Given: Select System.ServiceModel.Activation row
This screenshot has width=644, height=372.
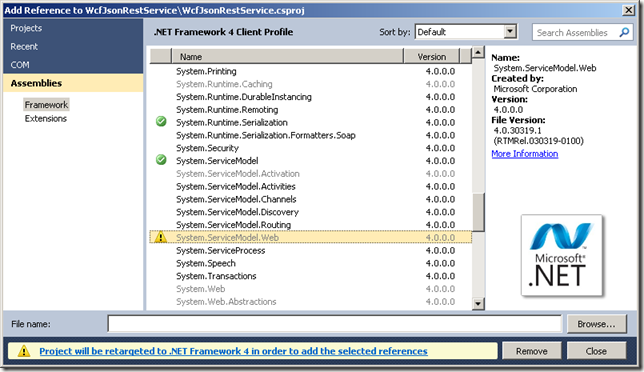Looking at the screenshot, I should [x=310, y=174].
